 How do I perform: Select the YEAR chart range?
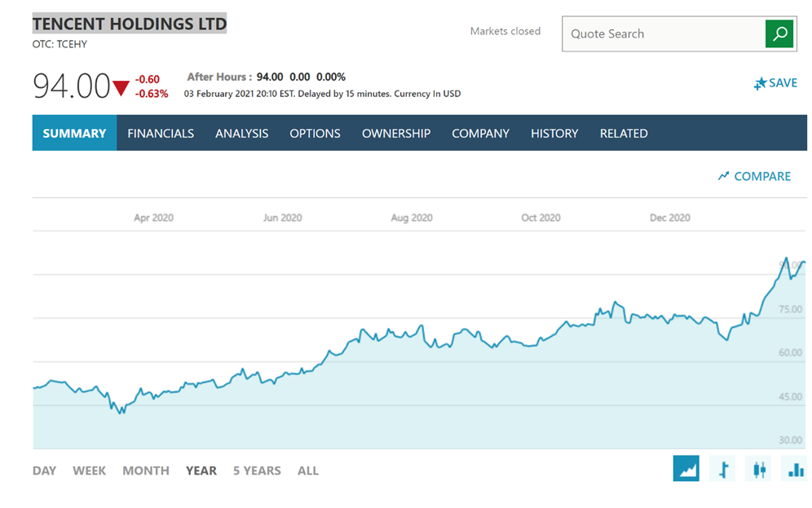point(201,470)
